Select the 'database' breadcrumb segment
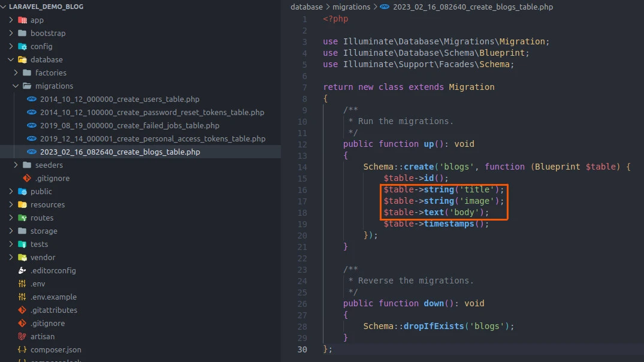The height and width of the screenshot is (362, 644). 307,7
